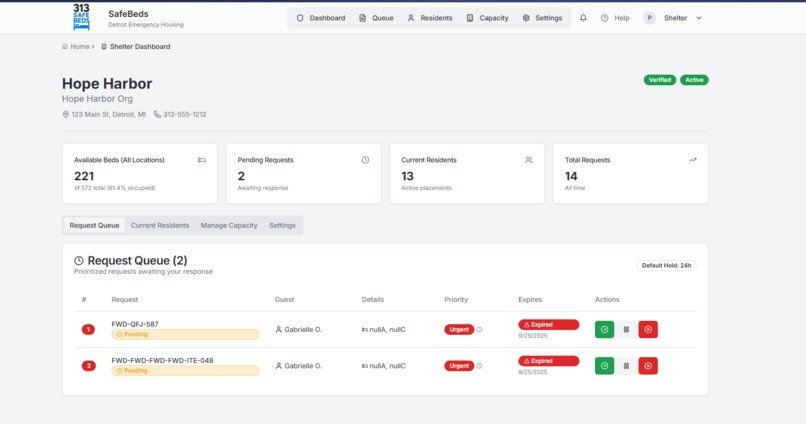The image size is (806, 424).
Task: Switch to Manage Capacity tab
Action: pos(229,225)
